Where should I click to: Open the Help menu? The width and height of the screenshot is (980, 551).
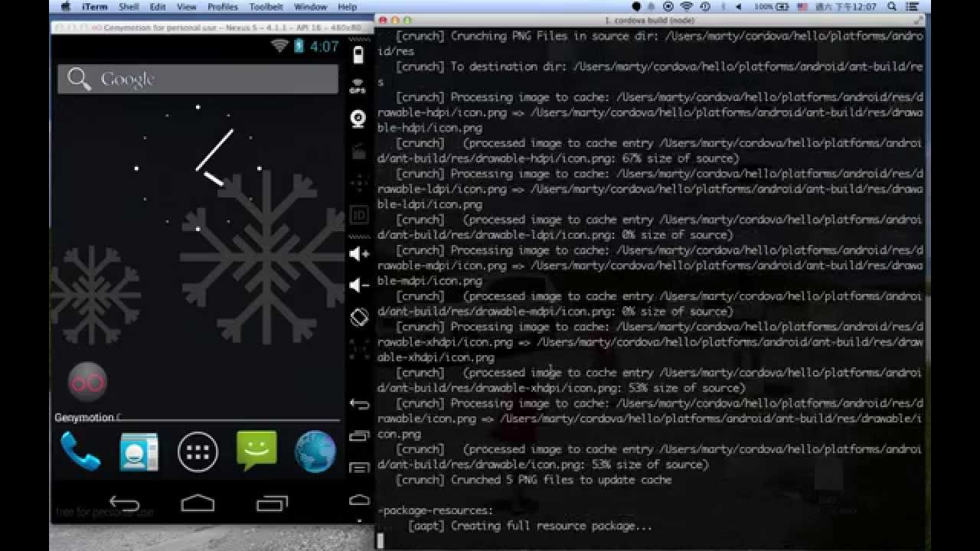click(x=347, y=7)
